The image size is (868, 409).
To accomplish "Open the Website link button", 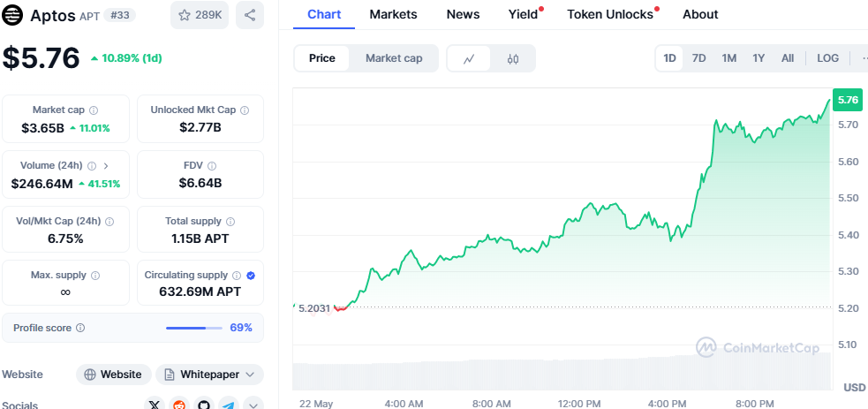I will (x=114, y=375).
